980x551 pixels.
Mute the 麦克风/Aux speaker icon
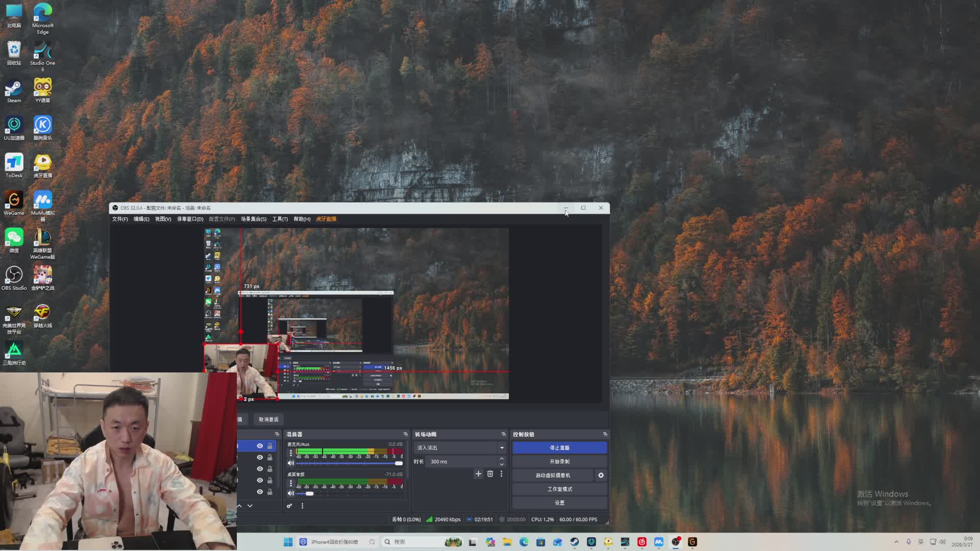291,463
